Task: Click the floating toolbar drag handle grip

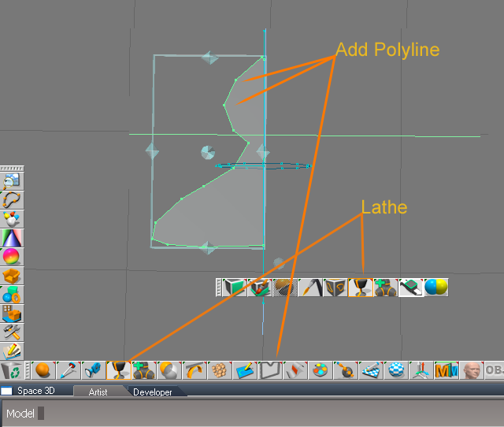Action: pos(219,288)
